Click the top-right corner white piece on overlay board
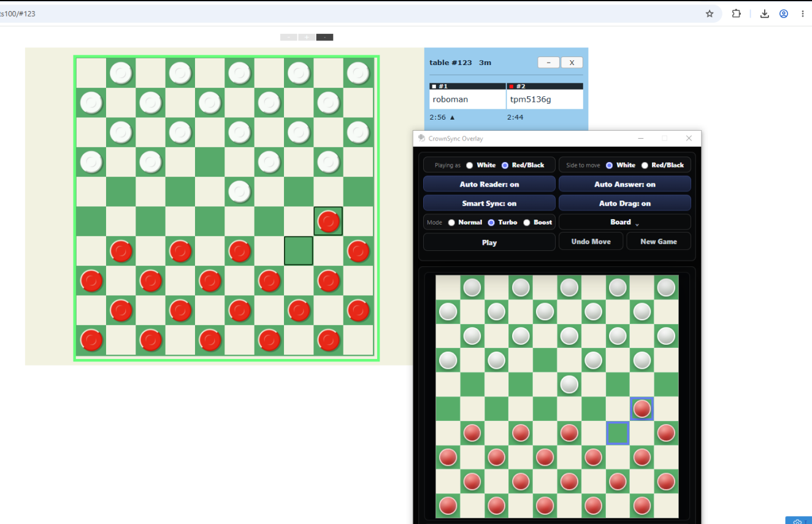The width and height of the screenshot is (812, 524). pyautogui.click(x=666, y=287)
